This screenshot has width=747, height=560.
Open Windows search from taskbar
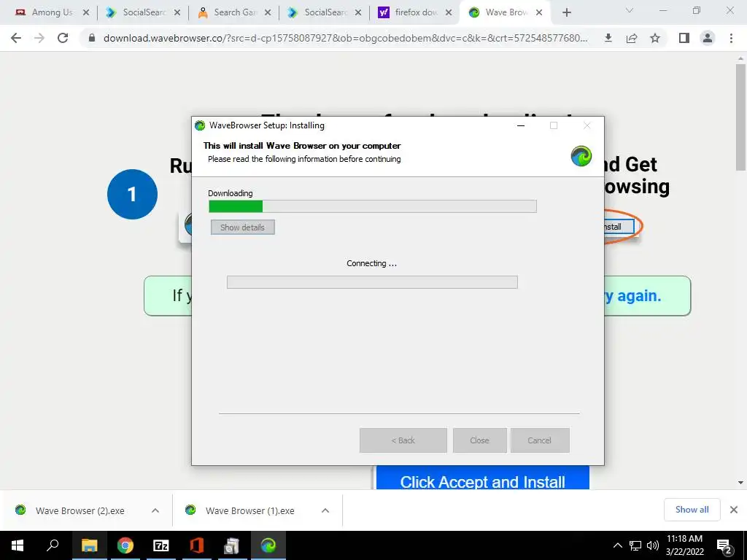pyautogui.click(x=53, y=545)
